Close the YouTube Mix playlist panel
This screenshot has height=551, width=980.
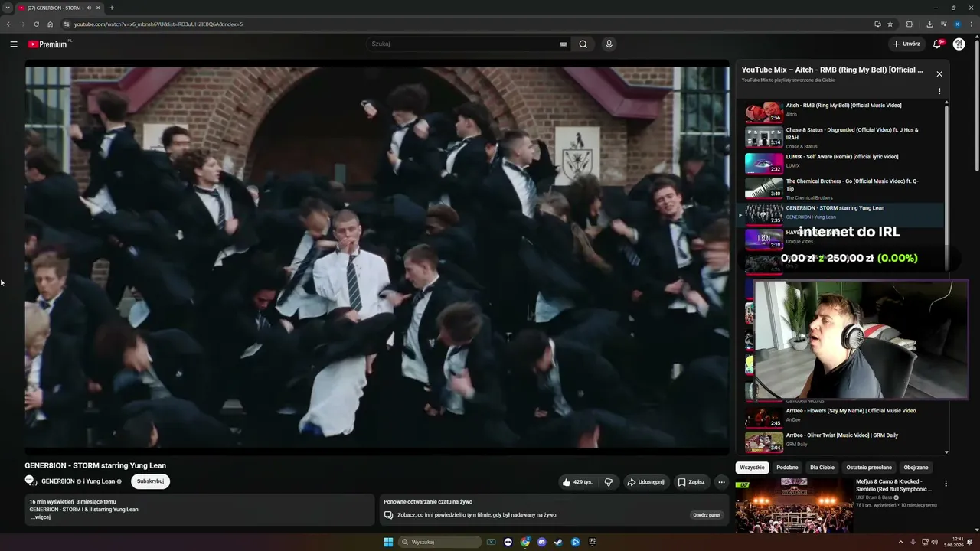(x=939, y=74)
